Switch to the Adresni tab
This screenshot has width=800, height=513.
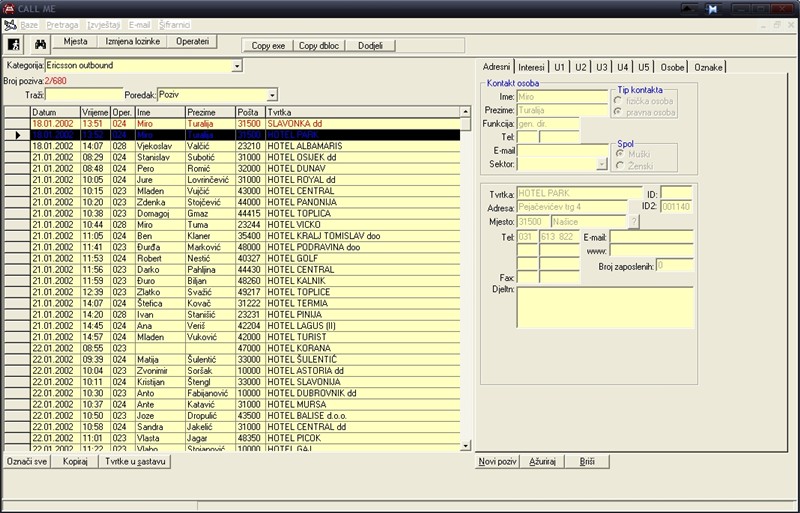click(496, 66)
